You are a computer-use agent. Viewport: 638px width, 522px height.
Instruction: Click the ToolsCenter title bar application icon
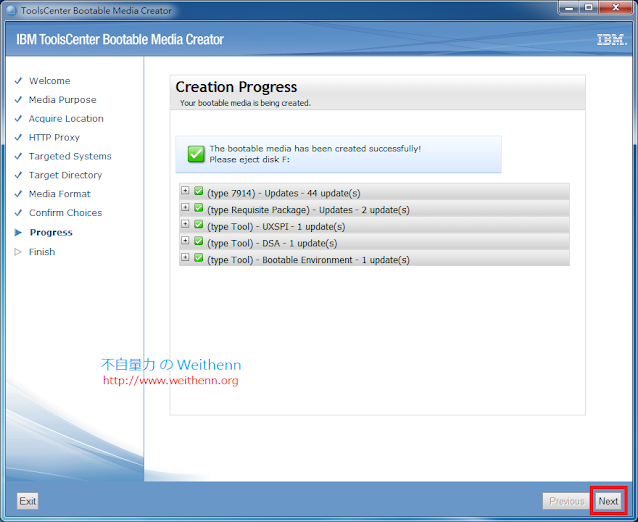[x=11, y=11]
